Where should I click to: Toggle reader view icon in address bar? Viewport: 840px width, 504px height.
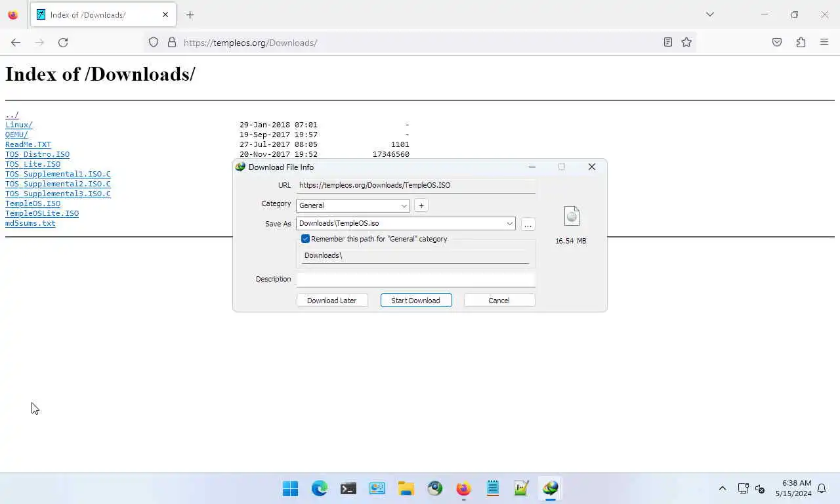tap(667, 42)
